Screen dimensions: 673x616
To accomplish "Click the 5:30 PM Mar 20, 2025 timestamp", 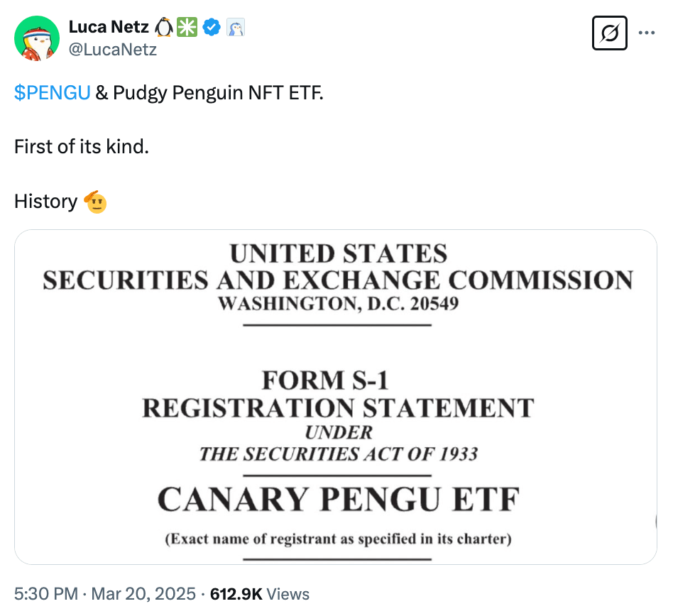I will (105, 594).
